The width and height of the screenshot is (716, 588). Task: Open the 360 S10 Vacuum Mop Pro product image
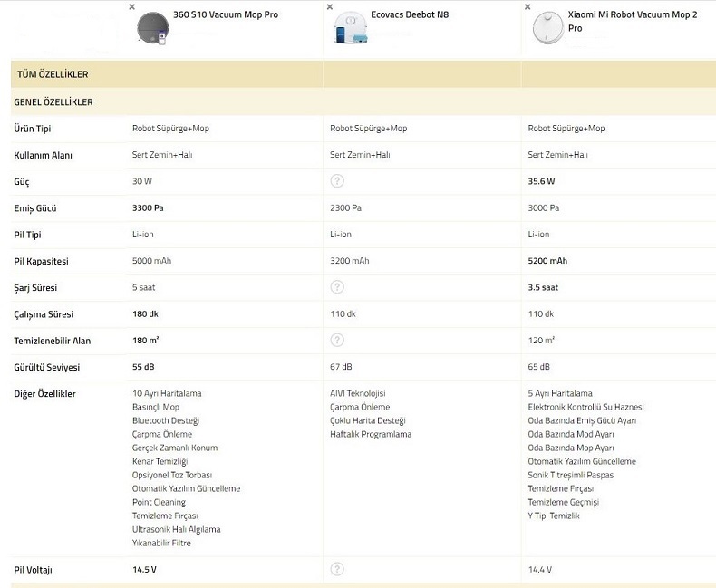pos(152,28)
